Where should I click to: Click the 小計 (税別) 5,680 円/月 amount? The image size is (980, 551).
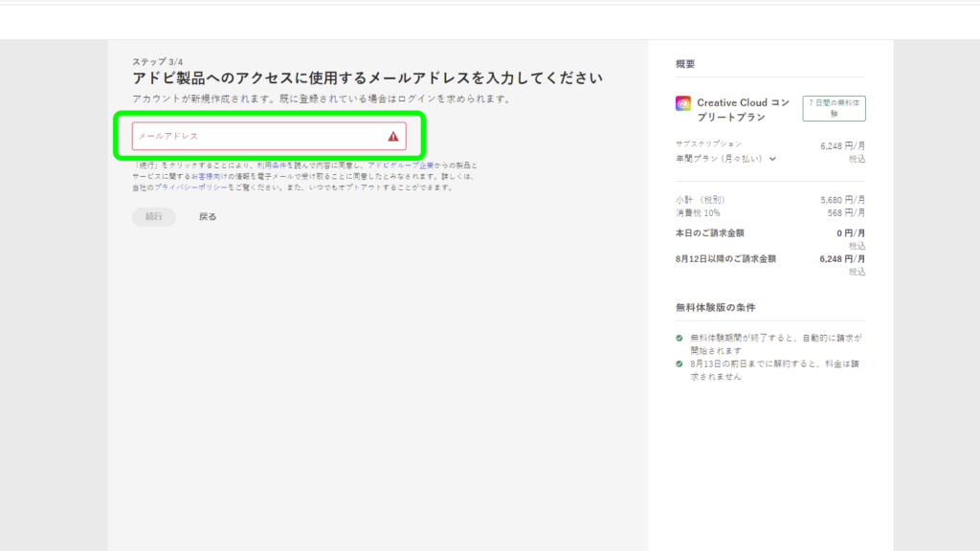pos(842,200)
